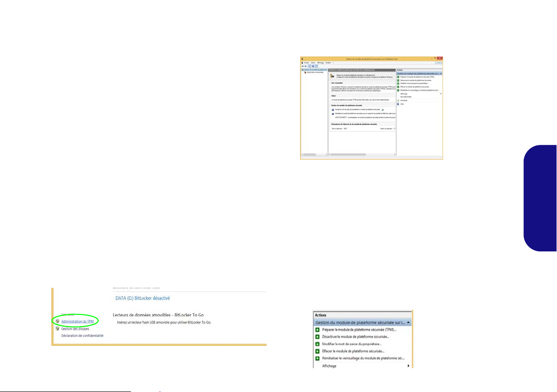Click the 'Statut' section heading in the TPM console
Screen dimensions: 557x392
[x=333, y=96]
